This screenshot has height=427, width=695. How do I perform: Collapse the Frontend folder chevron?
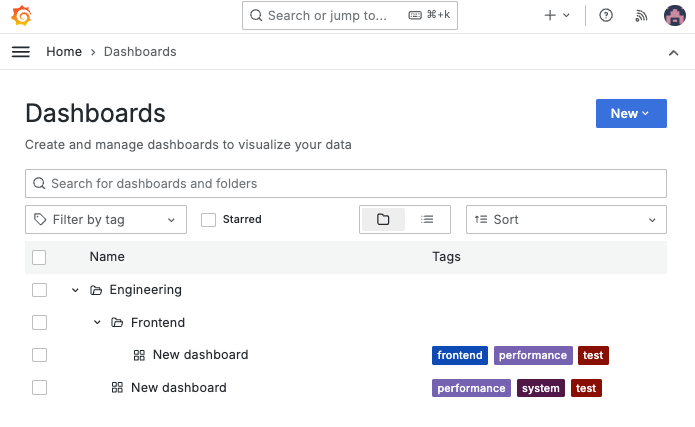97,322
